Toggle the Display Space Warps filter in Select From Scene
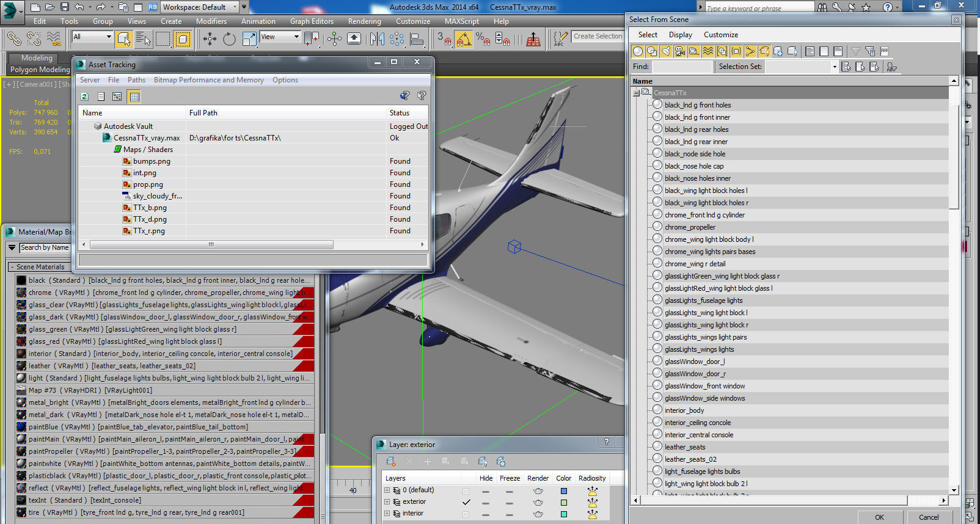The image size is (980, 524). coord(708,51)
